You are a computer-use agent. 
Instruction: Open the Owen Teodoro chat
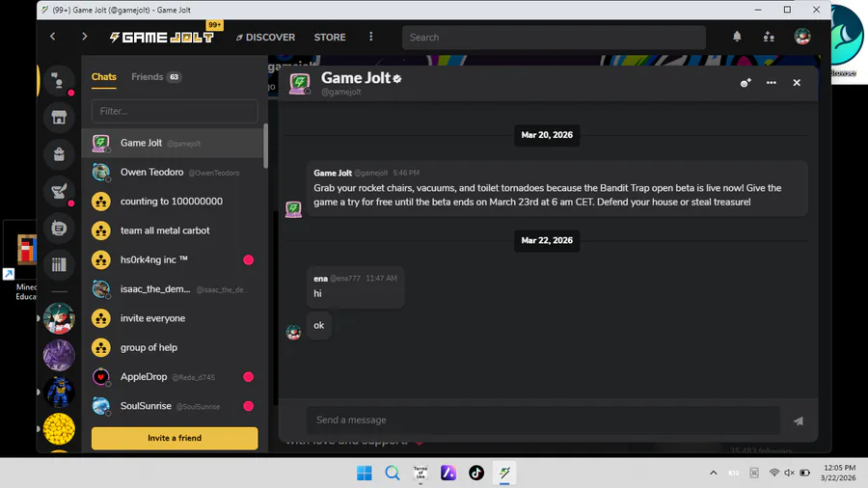pyautogui.click(x=173, y=172)
